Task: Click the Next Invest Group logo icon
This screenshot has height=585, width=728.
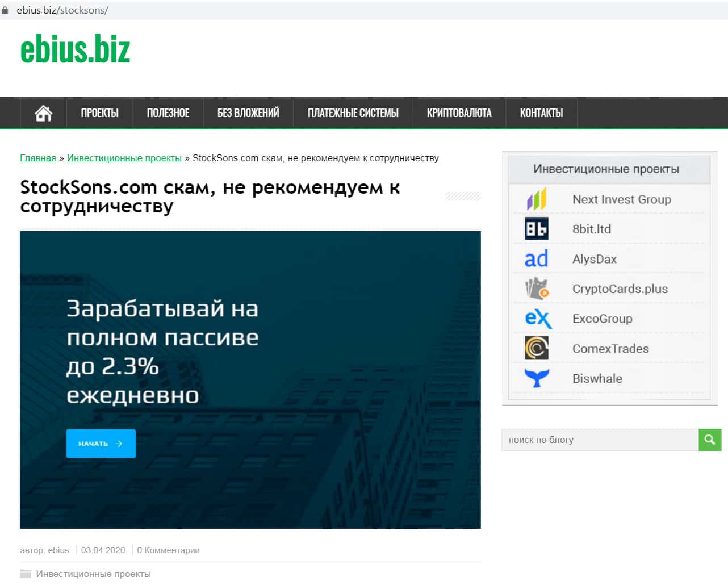Action: (x=536, y=199)
